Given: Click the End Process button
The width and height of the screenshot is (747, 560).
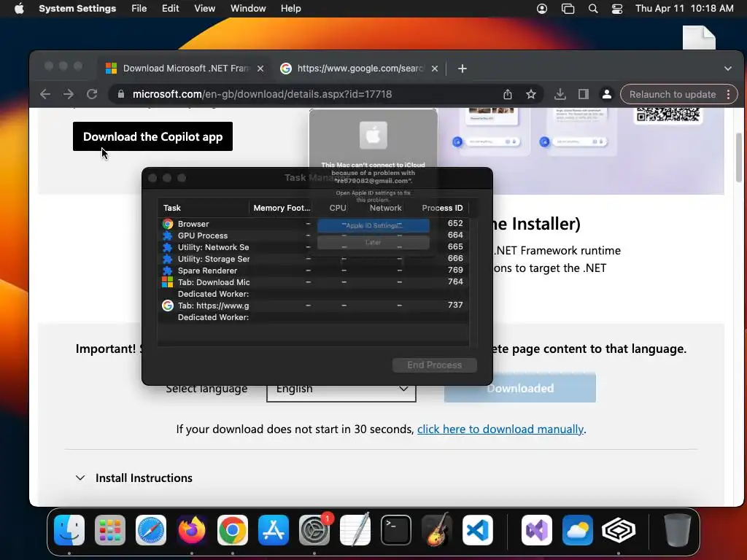Looking at the screenshot, I should 435,365.
